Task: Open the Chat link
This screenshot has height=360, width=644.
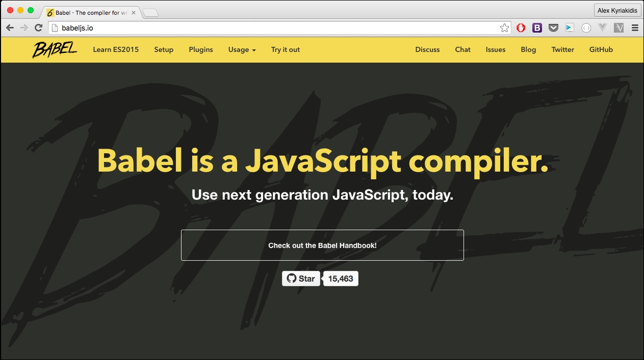Action: coord(463,49)
